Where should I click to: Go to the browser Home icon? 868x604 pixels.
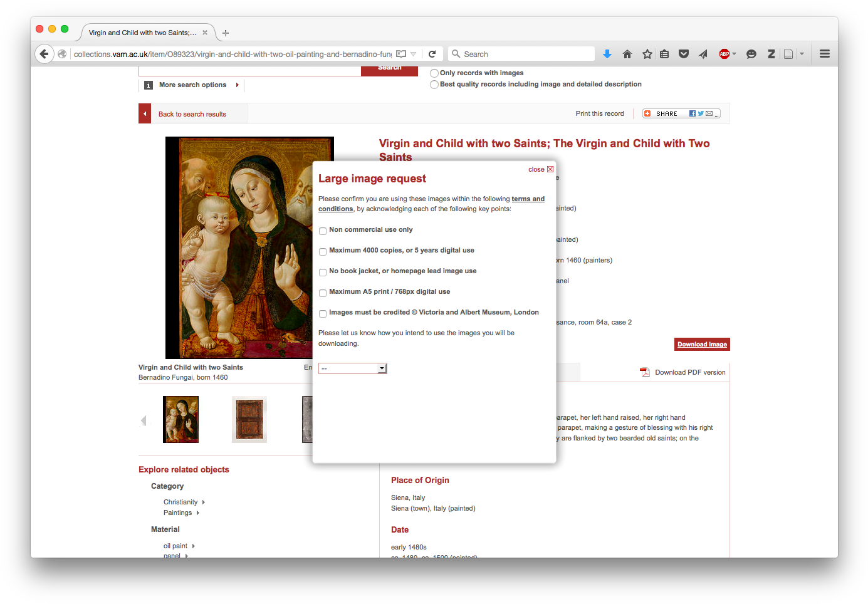(627, 54)
